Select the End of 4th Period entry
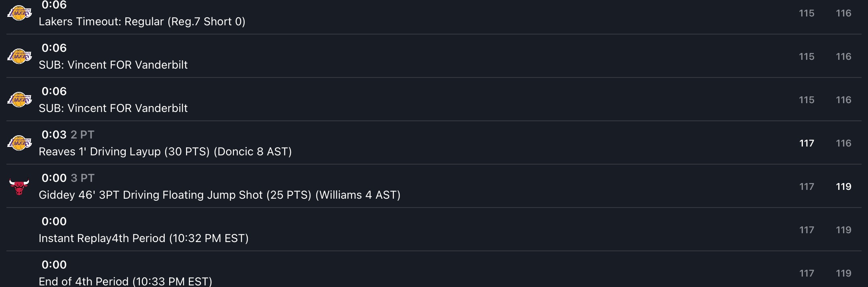868x287 pixels. pos(434,270)
